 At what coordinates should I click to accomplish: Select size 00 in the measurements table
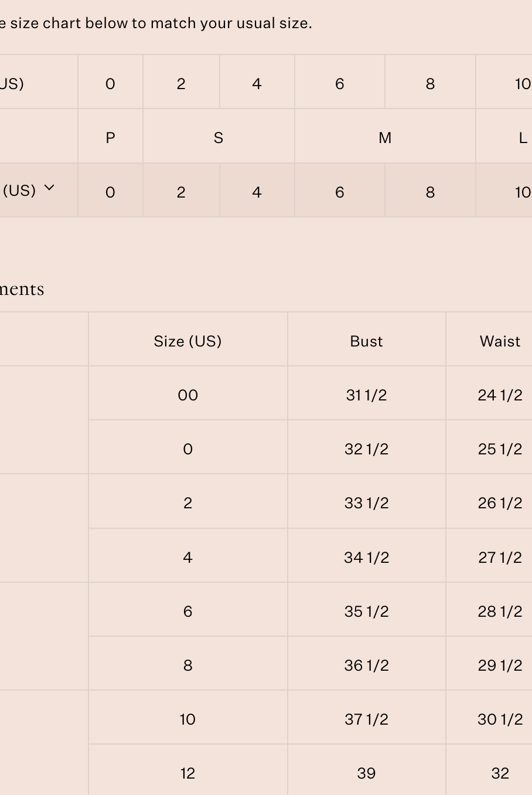[x=187, y=395]
